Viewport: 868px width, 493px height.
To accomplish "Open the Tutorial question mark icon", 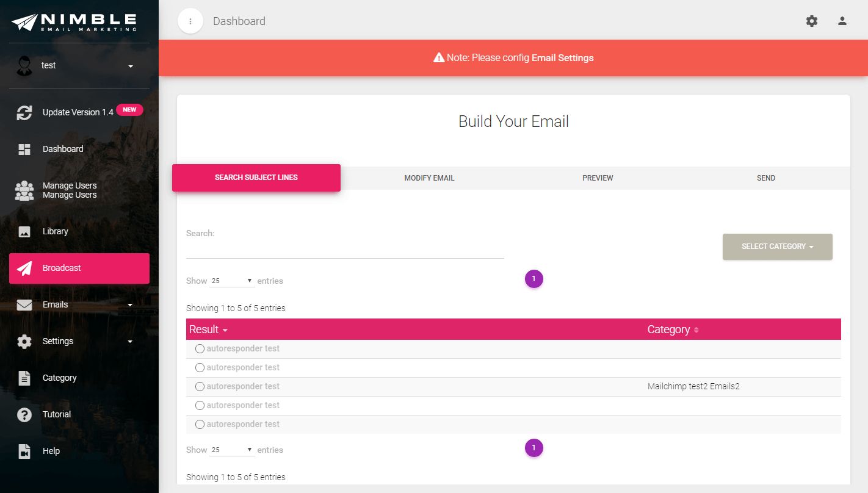I will (24, 415).
